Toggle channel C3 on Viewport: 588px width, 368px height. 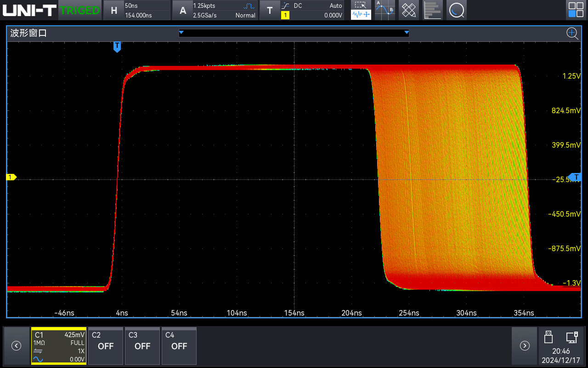142,345
